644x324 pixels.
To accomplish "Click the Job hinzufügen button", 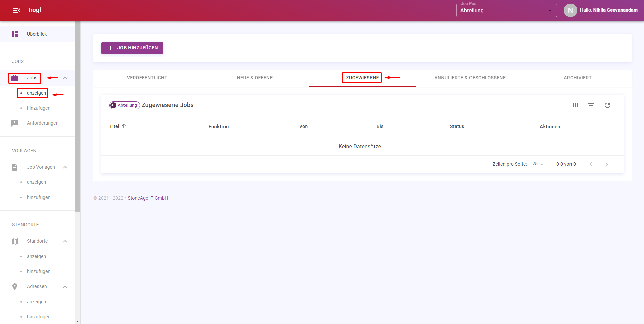I will tap(132, 48).
